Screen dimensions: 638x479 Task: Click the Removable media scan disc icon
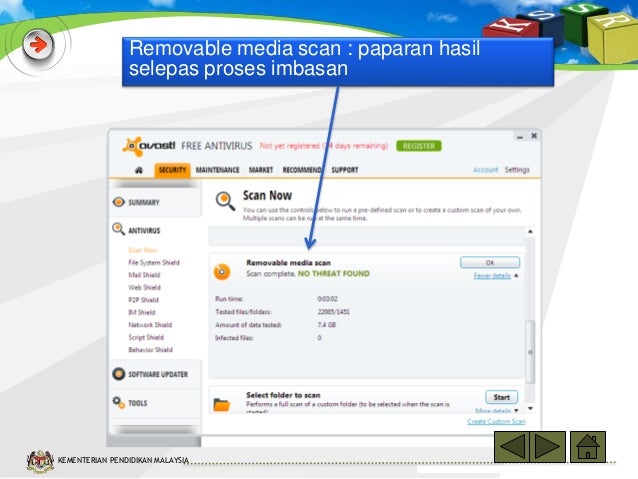222,271
